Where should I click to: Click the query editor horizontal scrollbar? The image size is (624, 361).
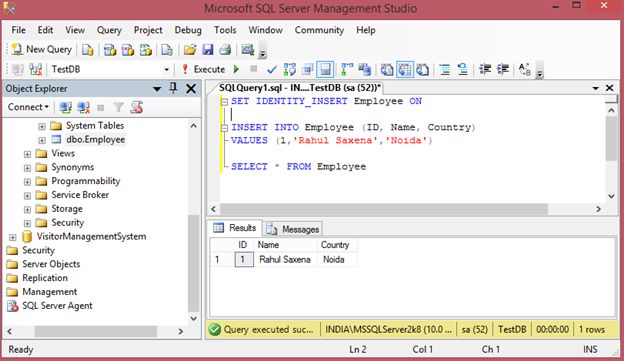pyautogui.click(x=384, y=209)
